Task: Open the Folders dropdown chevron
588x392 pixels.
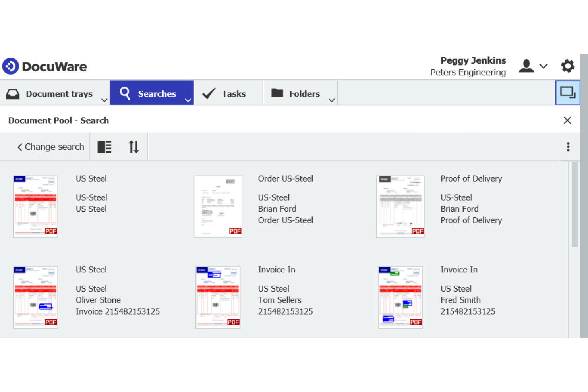Action: (331, 100)
